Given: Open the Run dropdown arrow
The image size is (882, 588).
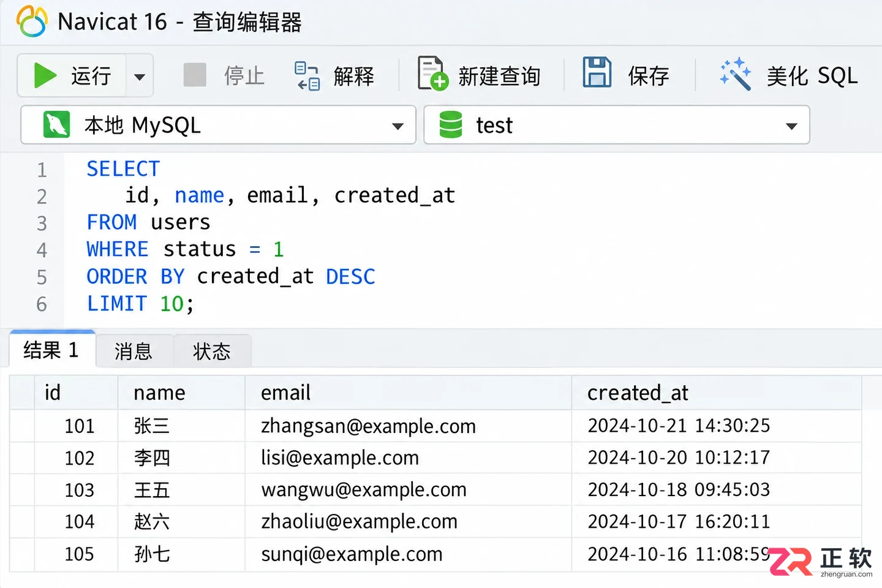Looking at the screenshot, I should (x=140, y=77).
